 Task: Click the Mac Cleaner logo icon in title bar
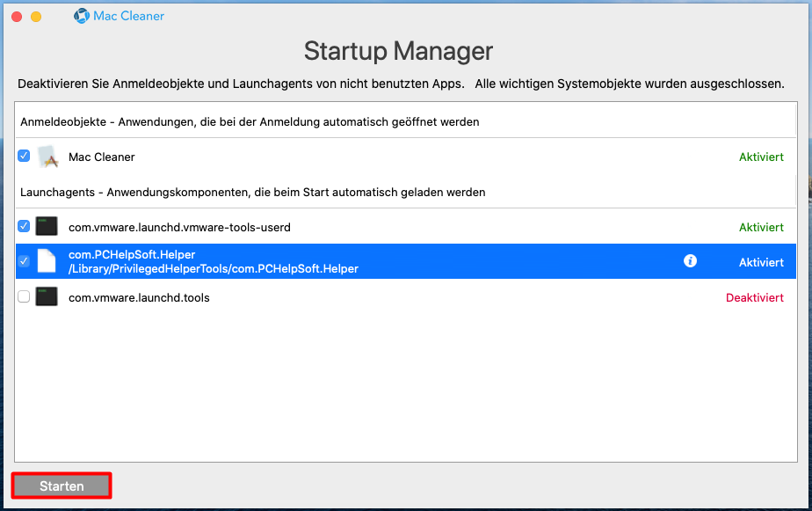(82, 16)
